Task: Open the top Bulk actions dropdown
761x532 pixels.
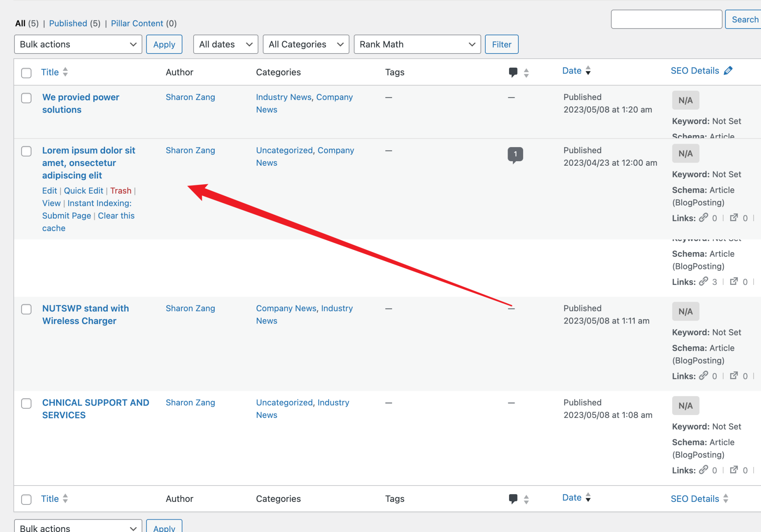Action: point(78,44)
